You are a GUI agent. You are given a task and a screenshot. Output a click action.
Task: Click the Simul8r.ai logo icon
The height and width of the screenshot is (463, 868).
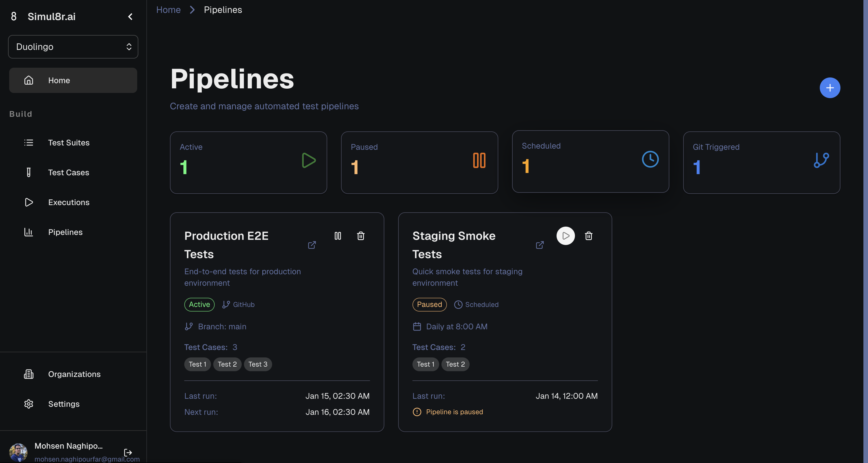pyautogui.click(x=14, y=16)
